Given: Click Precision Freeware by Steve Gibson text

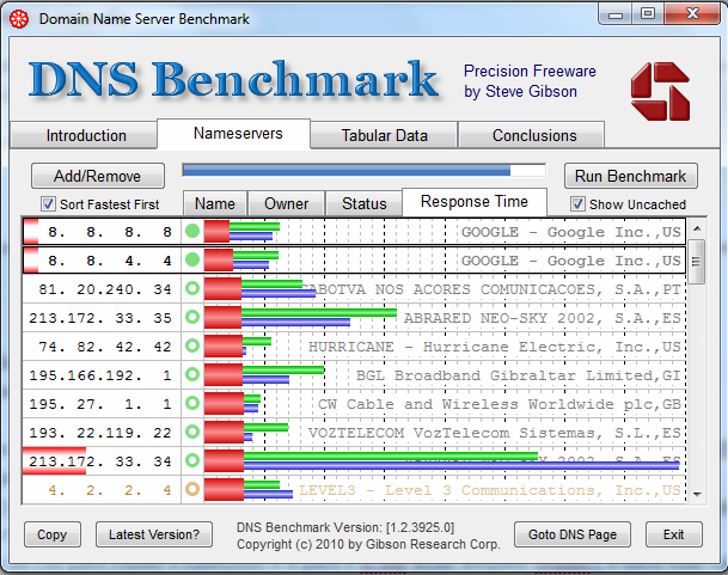Looking at the screenshot, I should [530, 81].
